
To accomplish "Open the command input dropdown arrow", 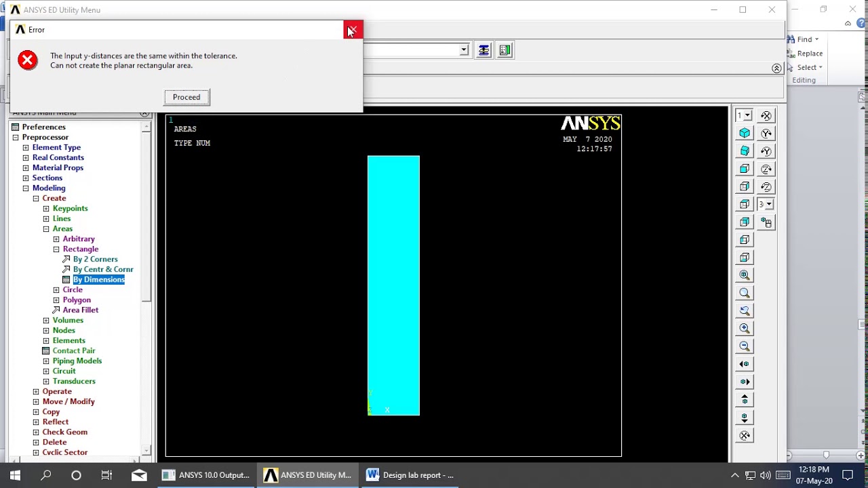I will pos(464,50).
